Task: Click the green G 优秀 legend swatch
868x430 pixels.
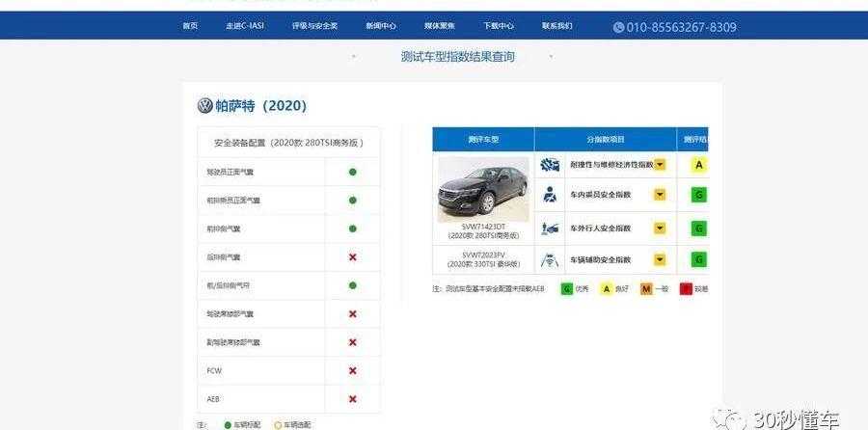Action: pos(567,289)
